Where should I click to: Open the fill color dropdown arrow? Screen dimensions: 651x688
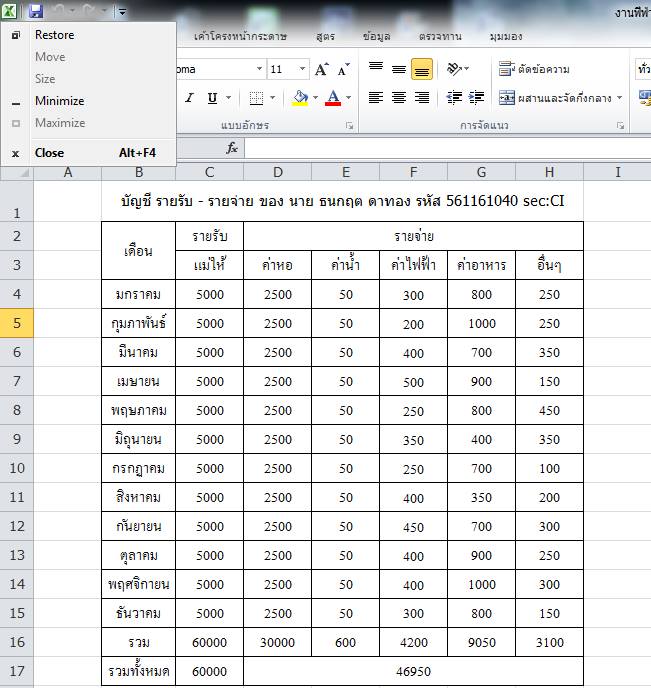[315, 97]
